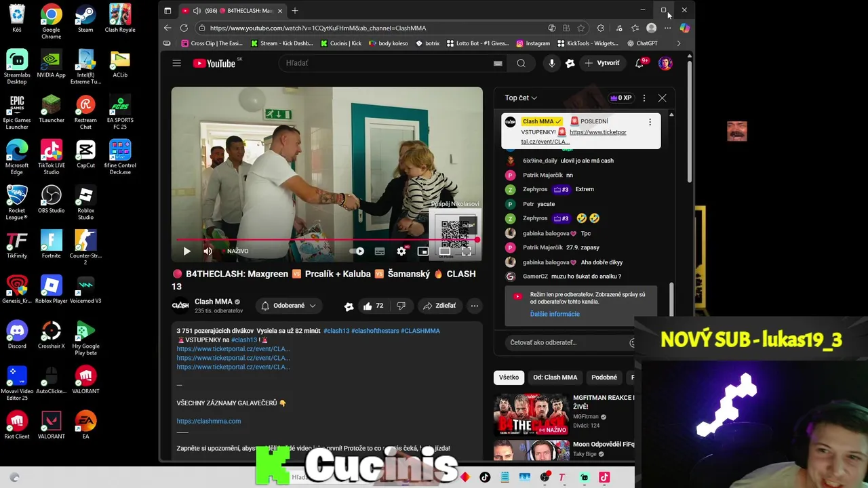Open the video quality settings gear
Image resolution: width=868 pixels, height=488 pixels.
coord(401,251)
